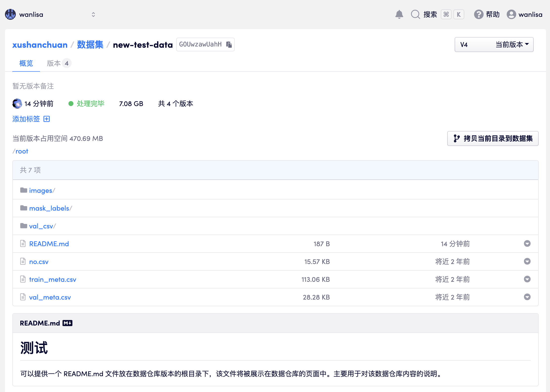550x392 pixels.
Task: Open the train_meta.csv file link
Action: click(x=52, y=279)
